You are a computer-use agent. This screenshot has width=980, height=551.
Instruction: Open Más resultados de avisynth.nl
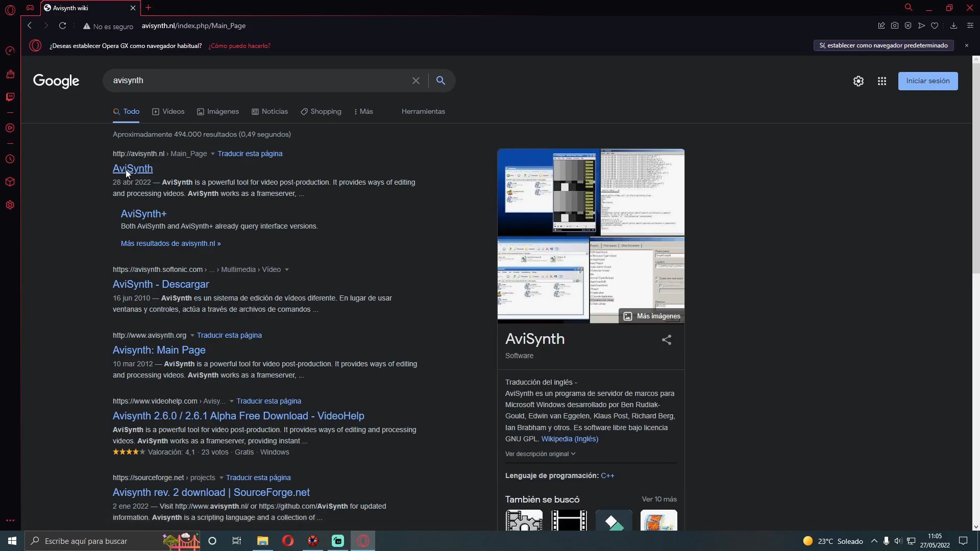click(x=171, y=244)
